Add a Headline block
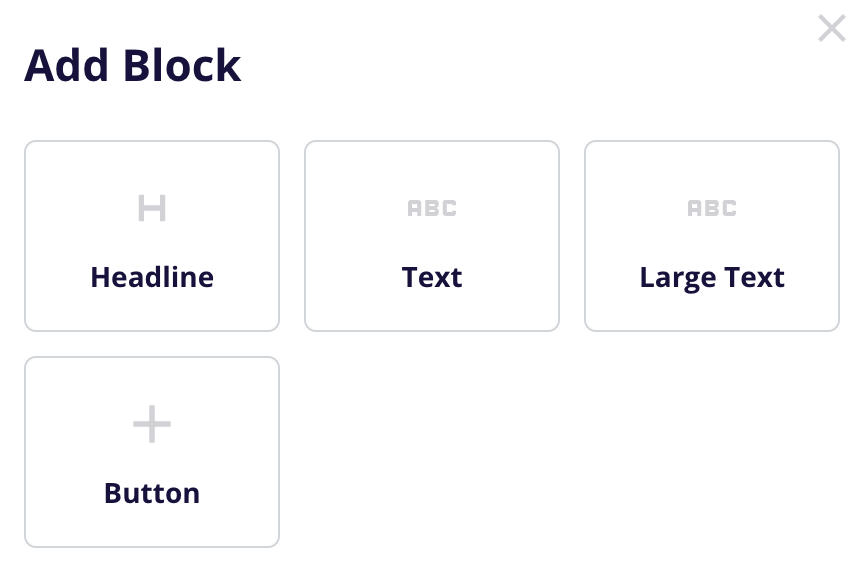Viewport: 868px width, 578px height. click(x=152, y=236)
